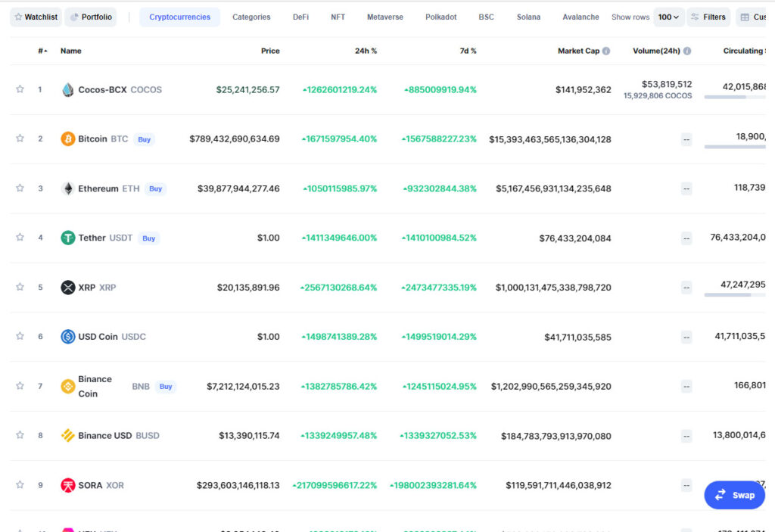Open the Ethereum coin name link

point(98,188)
